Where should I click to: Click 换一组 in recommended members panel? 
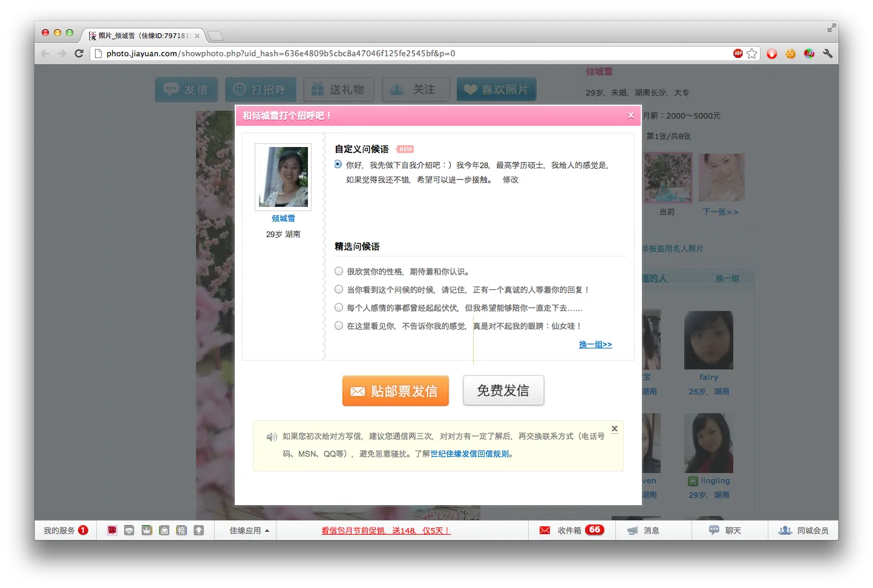click(x=727, y=278)
